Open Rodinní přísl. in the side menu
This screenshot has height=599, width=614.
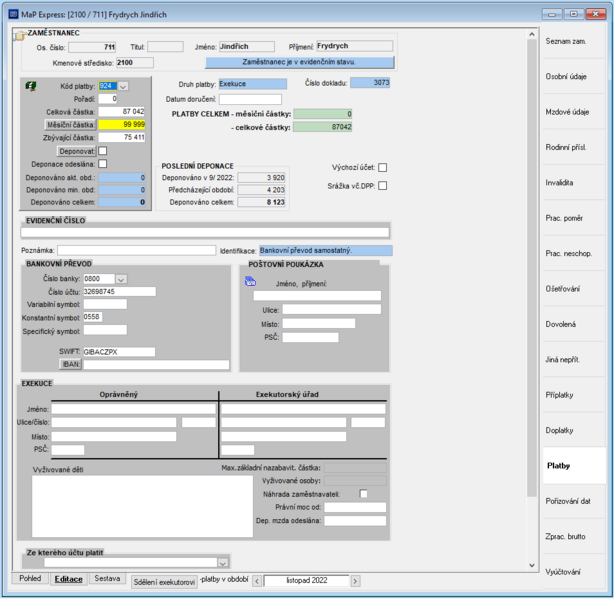(574, 147)
